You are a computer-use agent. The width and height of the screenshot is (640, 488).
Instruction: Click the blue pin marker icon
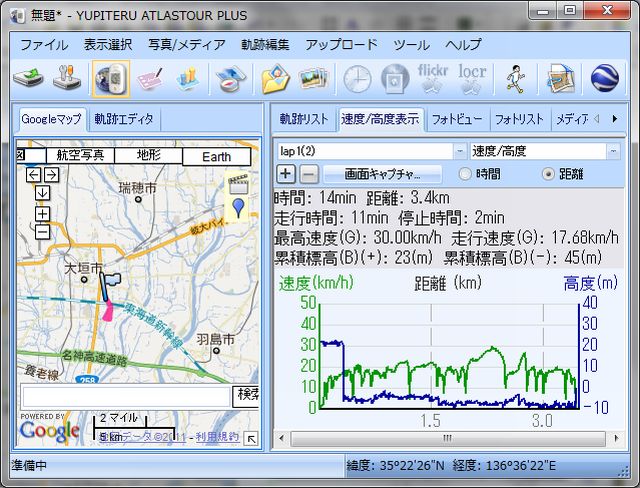tap(238, 208)
